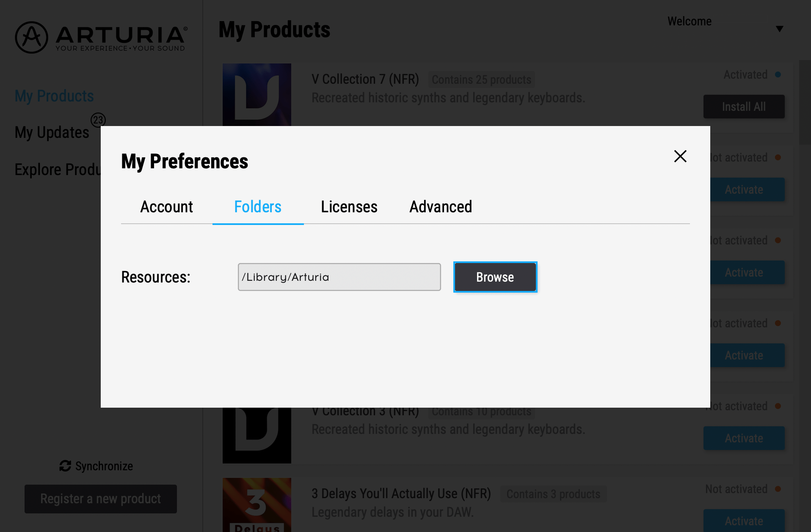Select the Folders tab
The width and height of the screenshot is (811, 532).
(x=258, y=207)
